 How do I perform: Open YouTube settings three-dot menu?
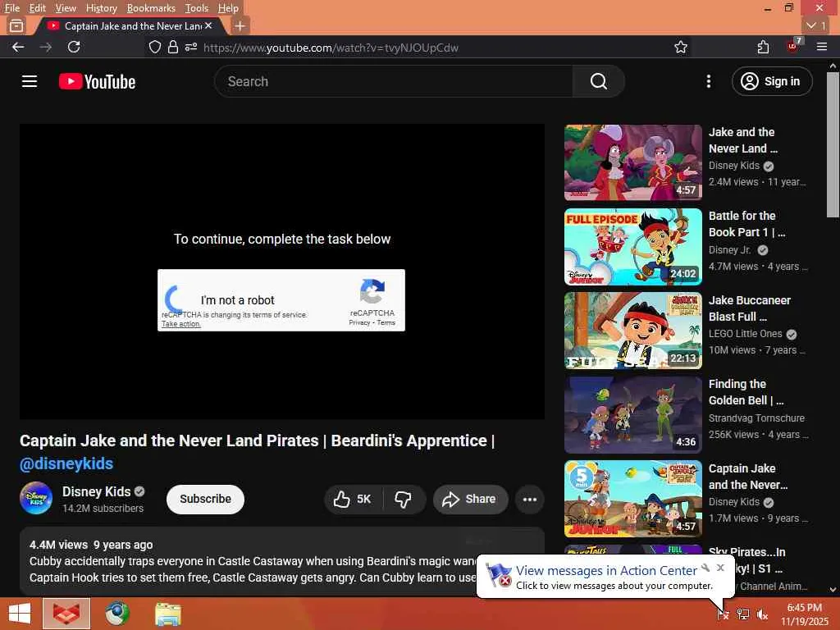pyautogui.click(x=708, y=81)
